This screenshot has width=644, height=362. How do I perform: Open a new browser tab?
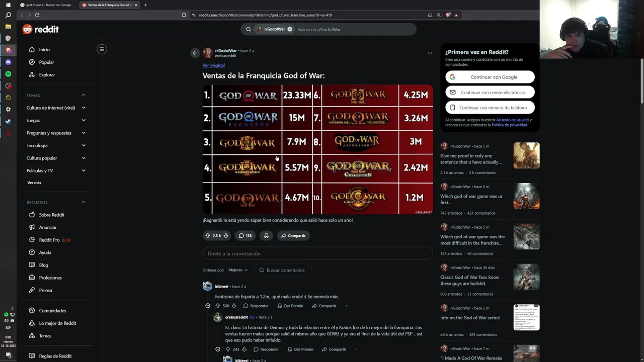point(145,5)
